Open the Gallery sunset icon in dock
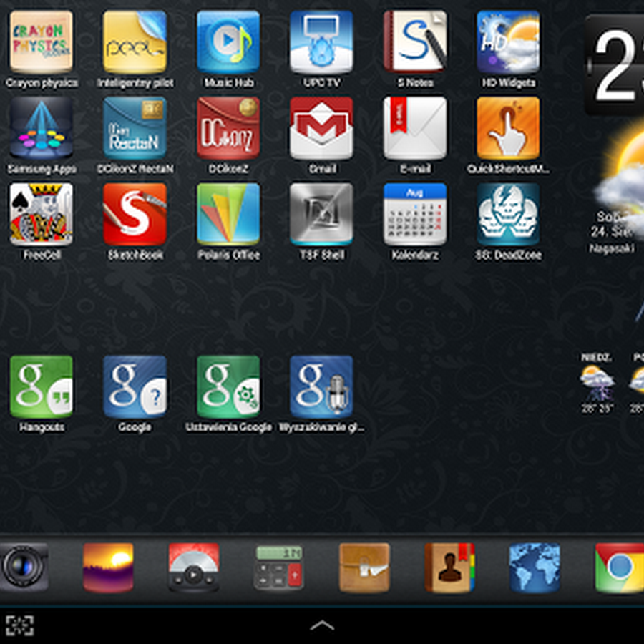 click(x=108, y=567)
